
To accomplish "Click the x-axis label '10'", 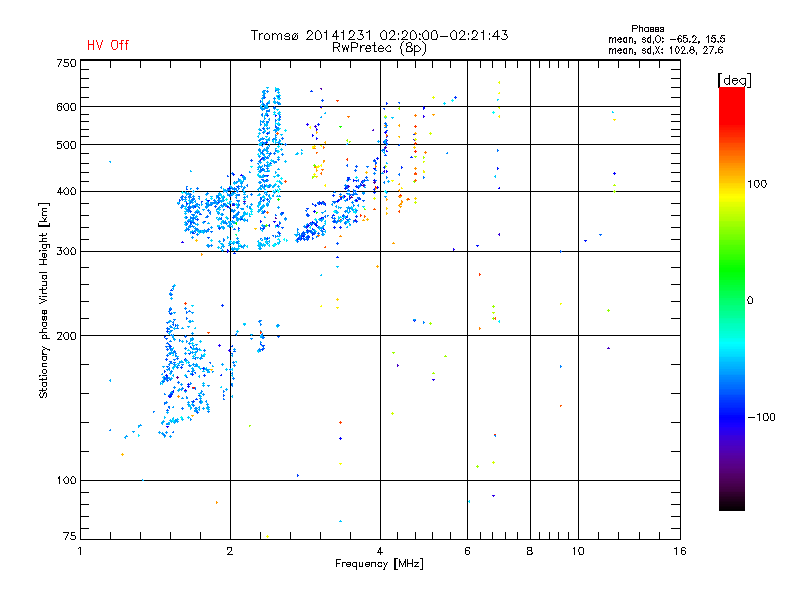I will [578, 551].
